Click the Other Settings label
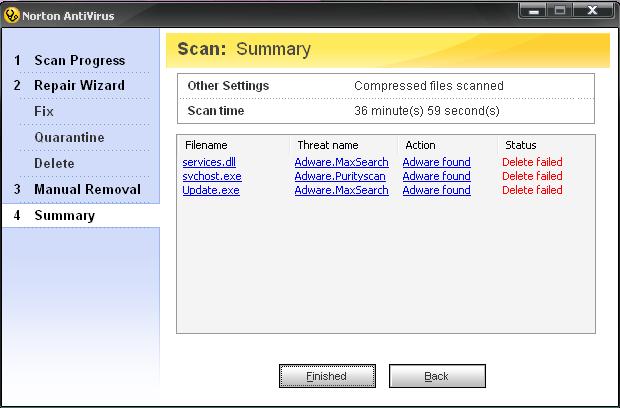The height and width of the screenshot is (408, 620). point(228,86)
